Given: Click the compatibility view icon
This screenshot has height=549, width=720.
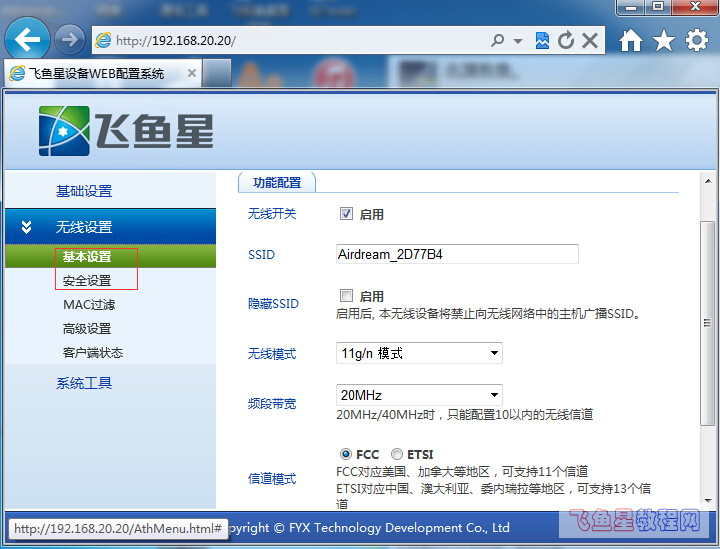Looking at the screenshot, I should click(542, 40).
